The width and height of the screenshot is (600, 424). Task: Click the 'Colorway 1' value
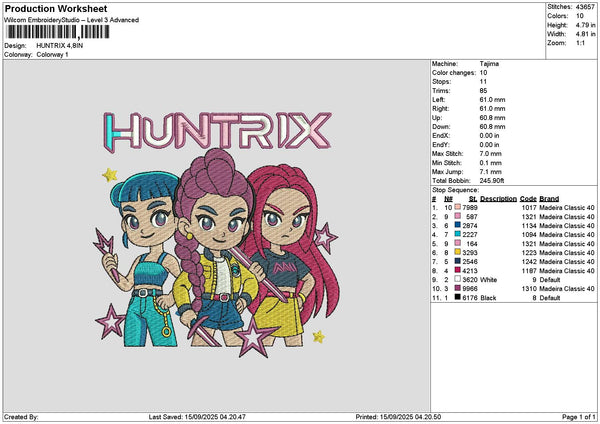point(52,55)
